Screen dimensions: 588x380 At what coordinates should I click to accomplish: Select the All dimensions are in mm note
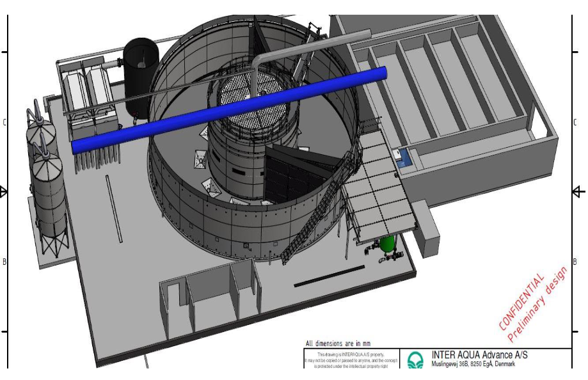coord(338,344)
